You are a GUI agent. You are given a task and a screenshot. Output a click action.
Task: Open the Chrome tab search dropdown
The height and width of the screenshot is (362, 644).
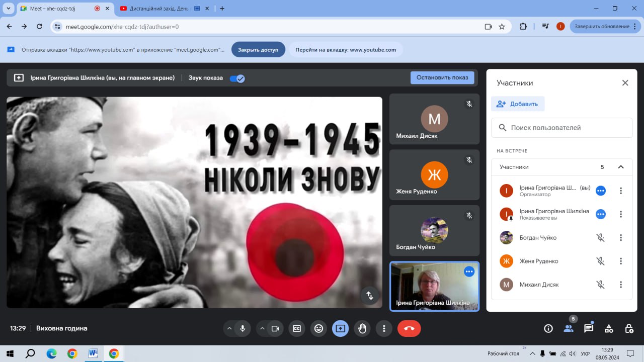click(9, 9)
